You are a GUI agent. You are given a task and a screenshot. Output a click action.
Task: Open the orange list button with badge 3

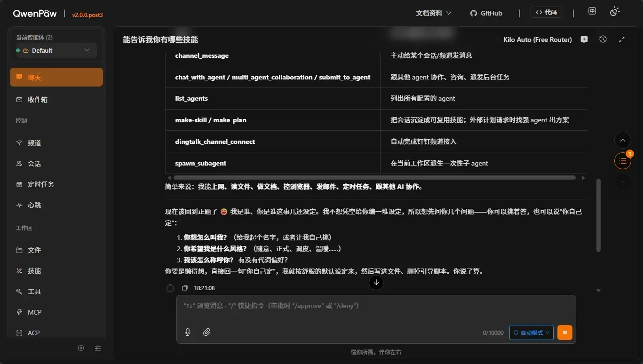click(623, 161)
